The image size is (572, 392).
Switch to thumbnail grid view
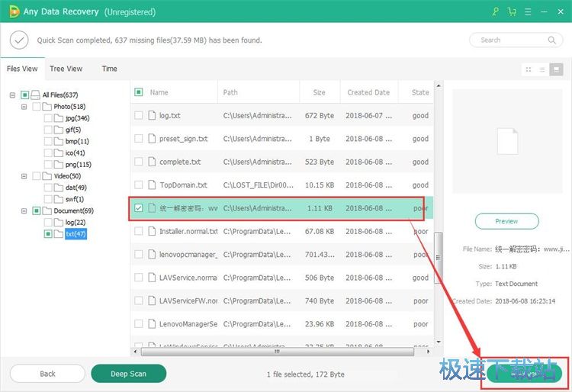coord(529,69)
